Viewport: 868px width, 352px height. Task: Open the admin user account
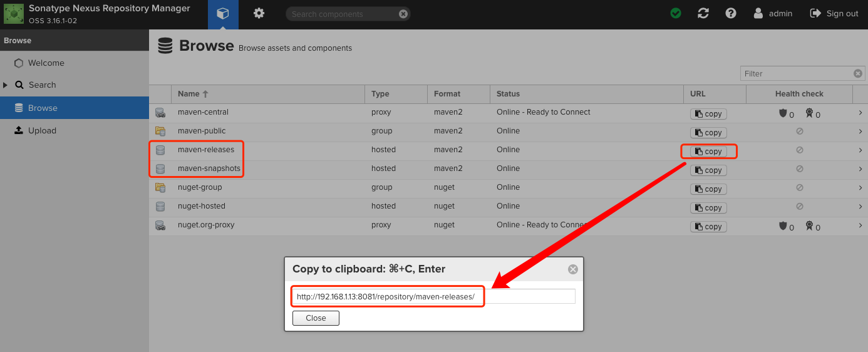pyautogui.click(x=773, y=13)
